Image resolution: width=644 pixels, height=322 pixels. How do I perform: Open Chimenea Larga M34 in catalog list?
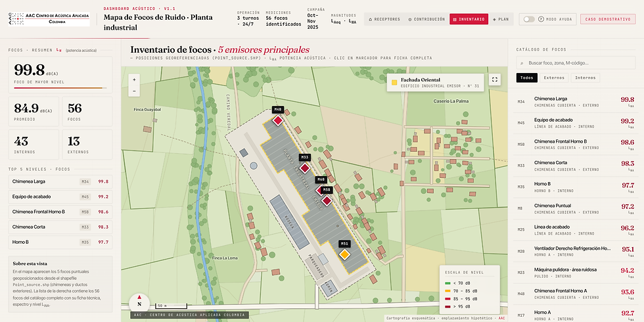[x=576, y=102]
